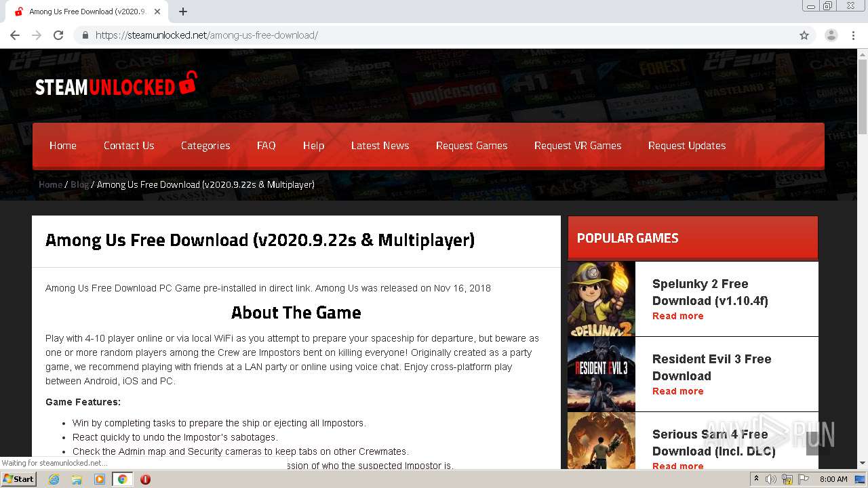
Task: Click the Among Us Free Download page heading
Action: tap(260, 241)
